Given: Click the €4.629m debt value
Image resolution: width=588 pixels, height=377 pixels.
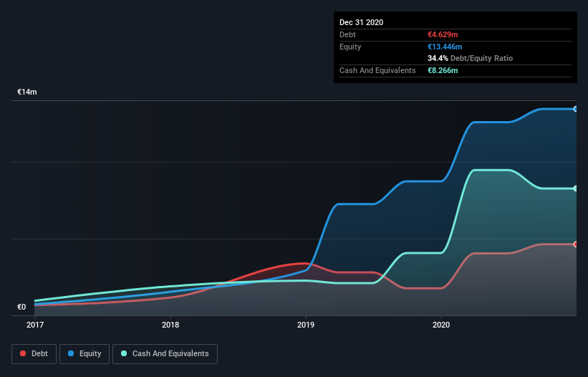Looking at the screenshot, I should pyautogui.click(x=443, y=34).
